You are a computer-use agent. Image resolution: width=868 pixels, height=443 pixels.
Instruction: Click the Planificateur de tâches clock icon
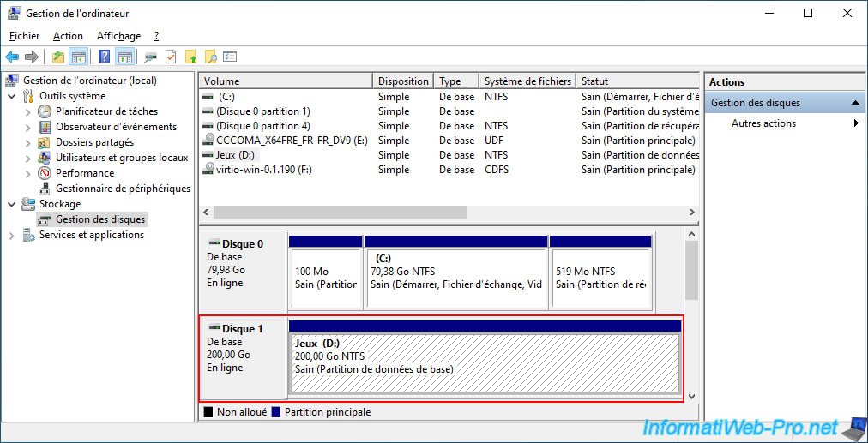point(45,111)
